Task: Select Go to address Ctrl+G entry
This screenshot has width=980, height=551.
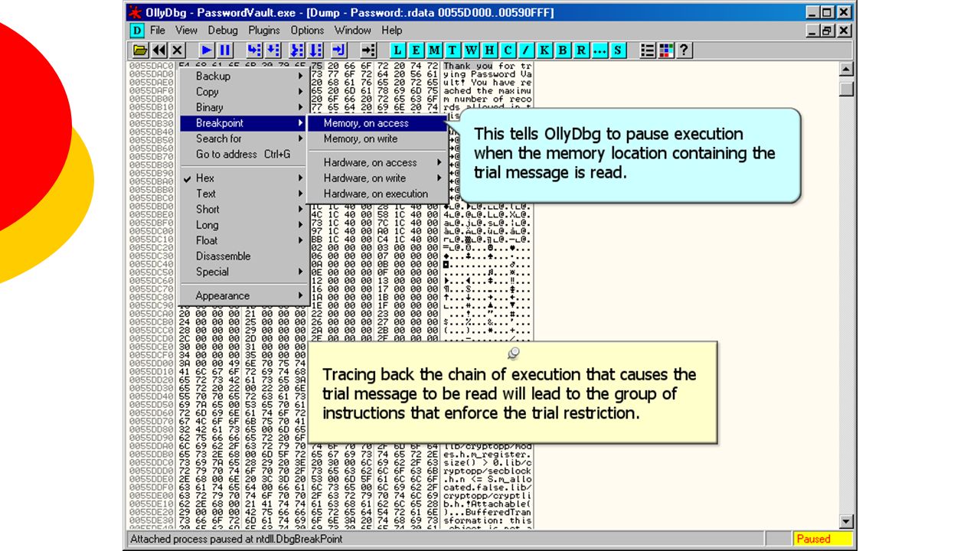Action: (243, 154)
